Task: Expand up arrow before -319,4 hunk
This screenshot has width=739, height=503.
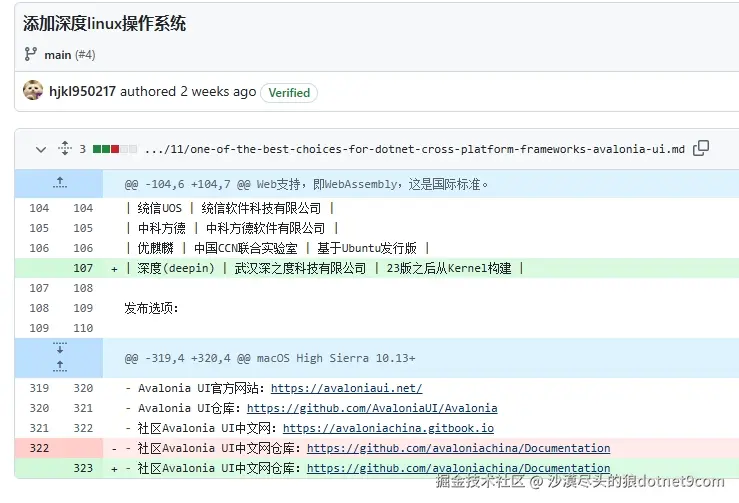Action: 59,366
